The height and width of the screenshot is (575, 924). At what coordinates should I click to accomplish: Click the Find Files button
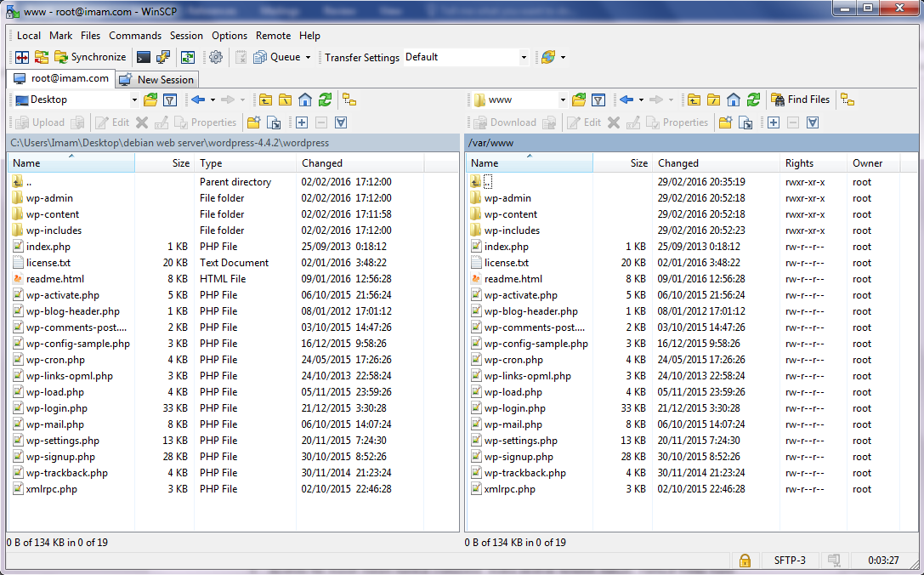tap(800, 100)
